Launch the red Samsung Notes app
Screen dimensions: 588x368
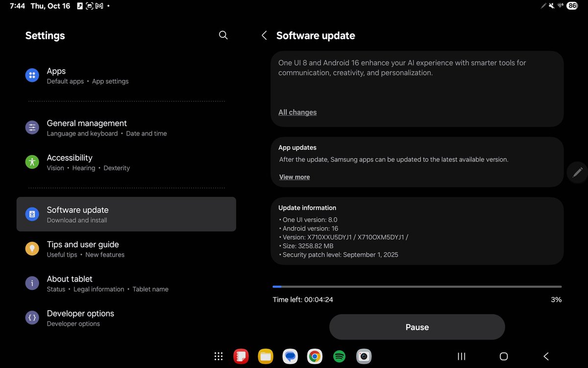tap(241, 356)
